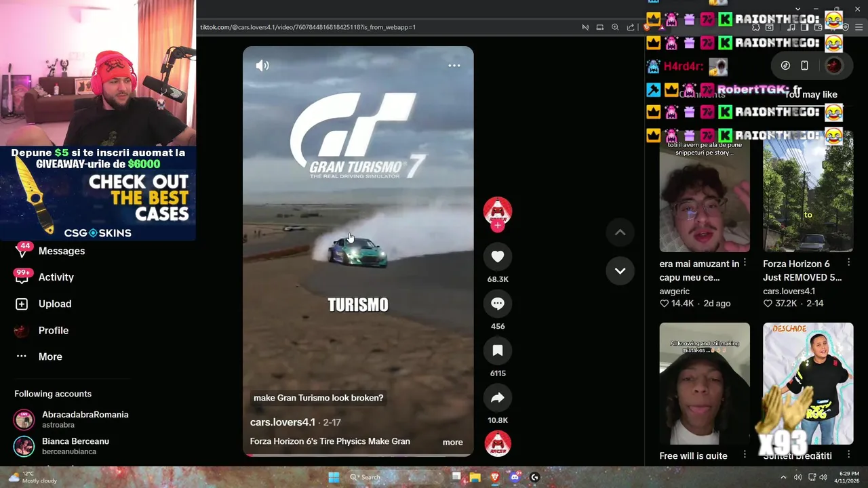This screenshot has width=868, height=488.
Task: Expand hidden system tray icons chevron
Action: tap(783, 477)
